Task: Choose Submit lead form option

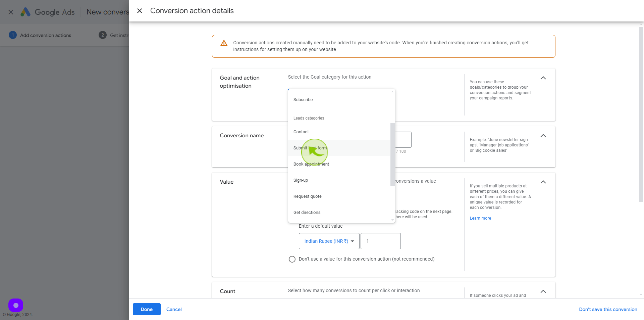Action: (x=339, y=148)
